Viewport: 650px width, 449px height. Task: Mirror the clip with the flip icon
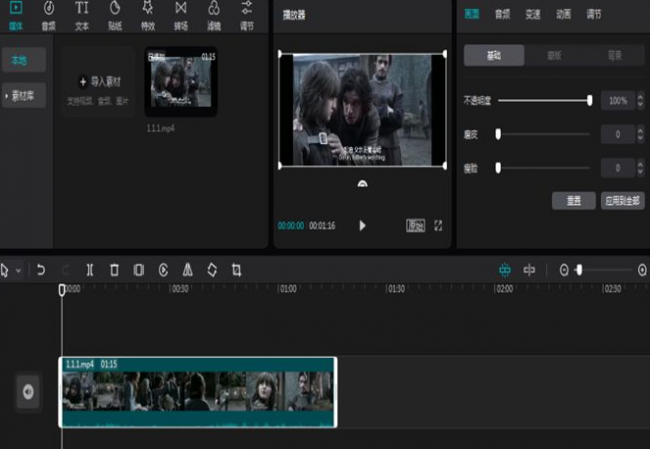(188, 270)
